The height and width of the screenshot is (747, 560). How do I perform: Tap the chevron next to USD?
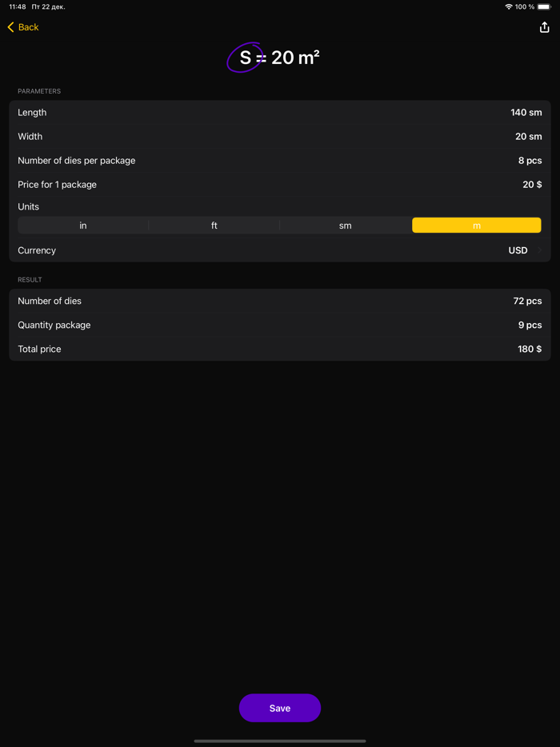point(540,250)
